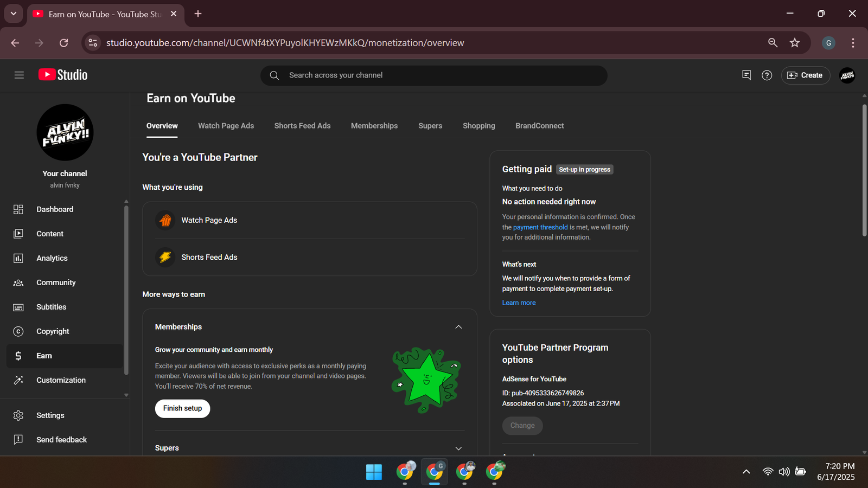Expand the Supers section chevron
868x488 pixels.
pyautogui.click(x=458, y=448)
